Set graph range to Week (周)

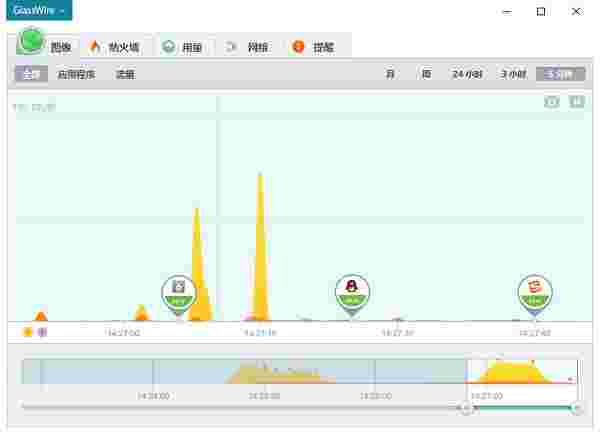coord(426,74)
